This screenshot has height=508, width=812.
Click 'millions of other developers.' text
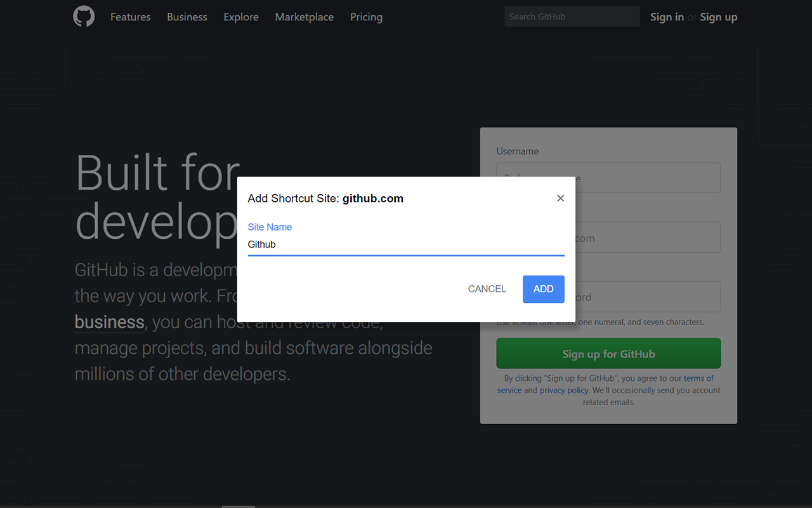pos(182,374)
